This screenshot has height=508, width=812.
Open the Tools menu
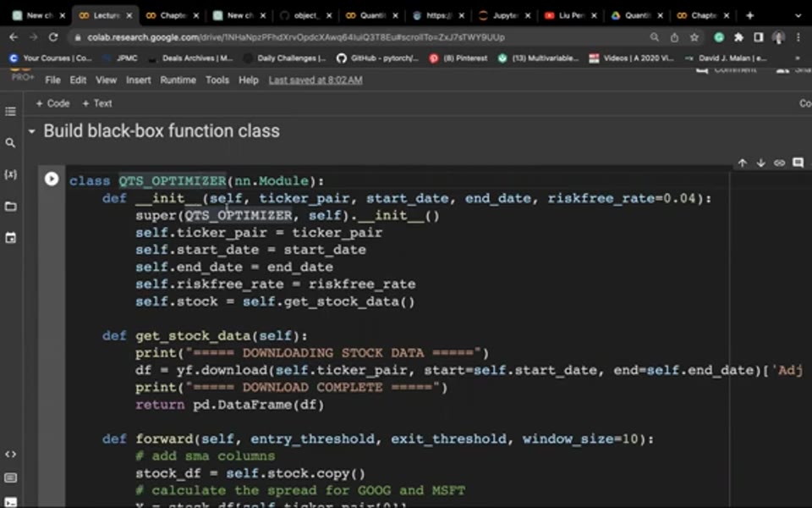click(x=217, y=80)
